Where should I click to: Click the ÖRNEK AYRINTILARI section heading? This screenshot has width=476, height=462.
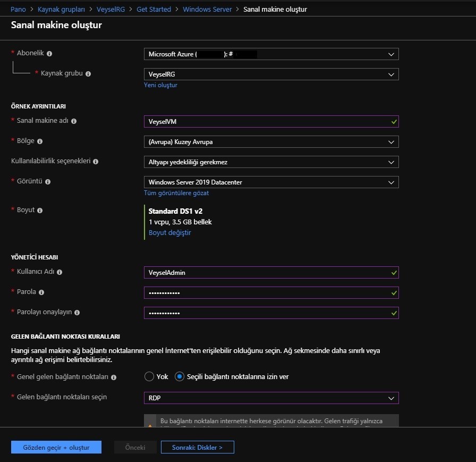tap(38, 106)
